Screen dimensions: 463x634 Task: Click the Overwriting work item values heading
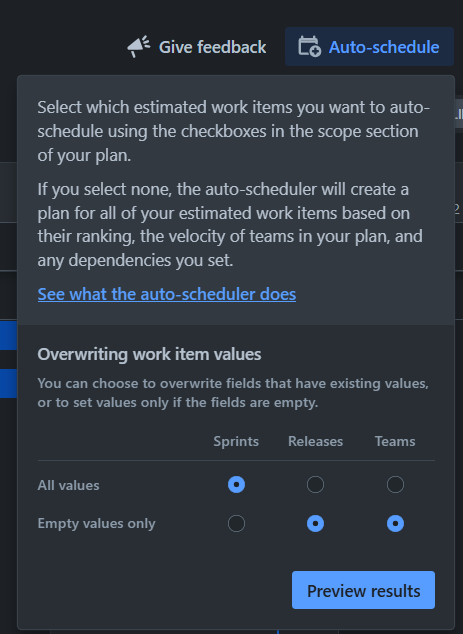point(149,354)
